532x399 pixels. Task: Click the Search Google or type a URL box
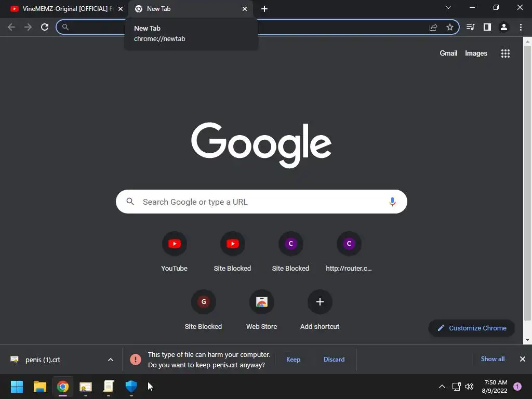click(261, 202)
